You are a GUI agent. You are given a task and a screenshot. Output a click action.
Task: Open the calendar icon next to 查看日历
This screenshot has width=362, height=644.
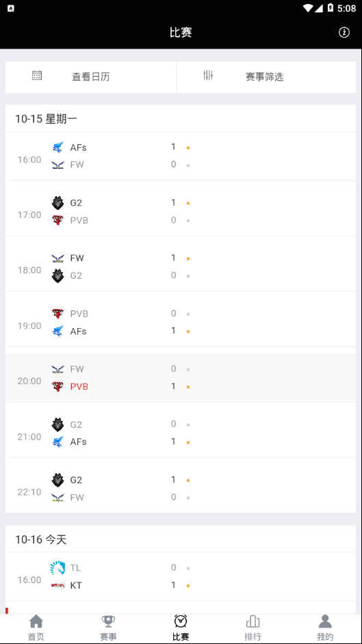point(37,75)
